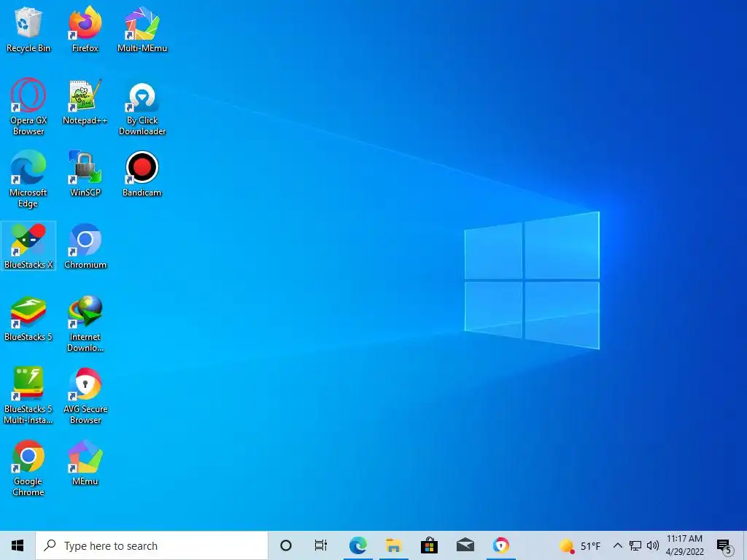Open File Explorer from the taskbar
Image resolution: width=747 pixels, height=560 pixels.
[x=393, y=545]
